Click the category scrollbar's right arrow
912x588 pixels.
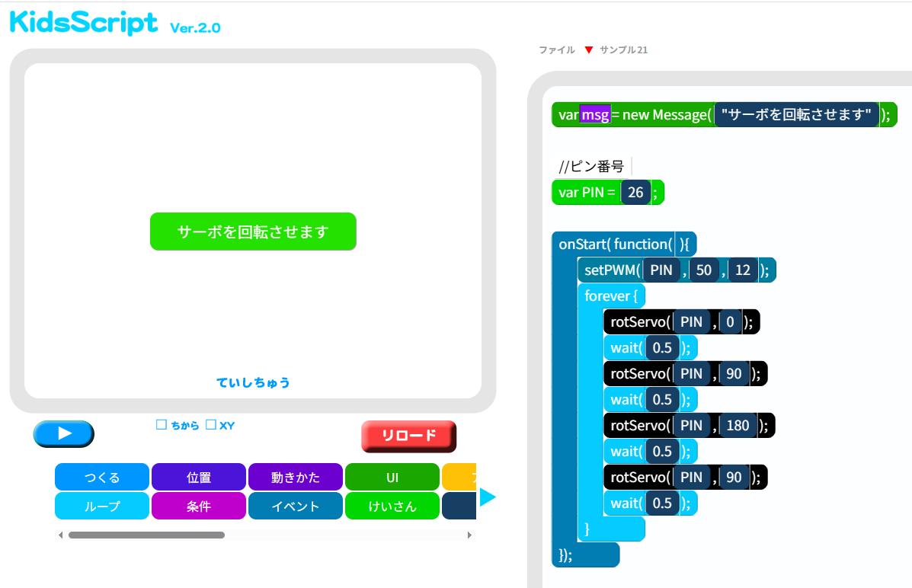(x=469, y=535)
